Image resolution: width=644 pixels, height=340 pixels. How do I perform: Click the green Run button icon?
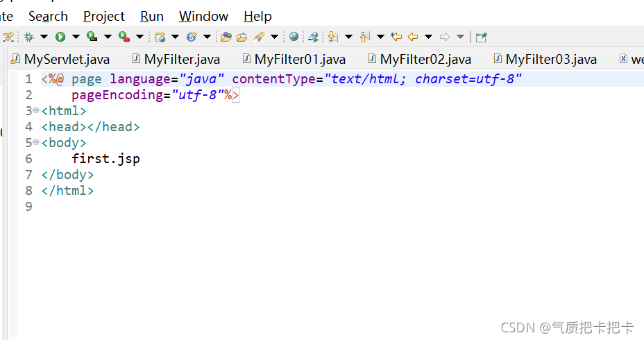pyautogui.click(x=60, y=37)
